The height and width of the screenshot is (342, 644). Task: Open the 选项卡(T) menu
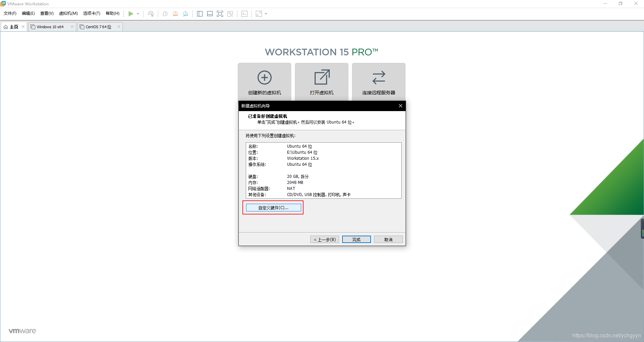point(92,13)
